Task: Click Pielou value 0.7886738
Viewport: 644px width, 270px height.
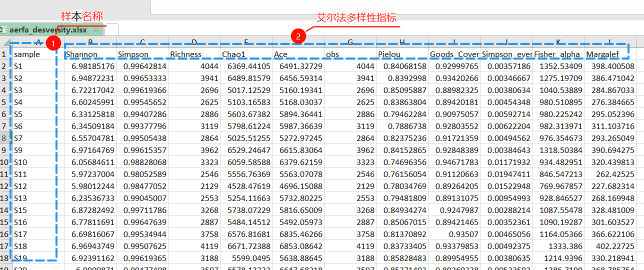Action: pyautogui.click(x=402, y=126)
